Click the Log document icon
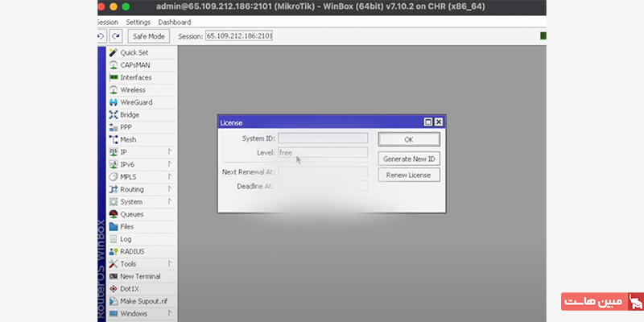The image size is (644, 322). 114,239
